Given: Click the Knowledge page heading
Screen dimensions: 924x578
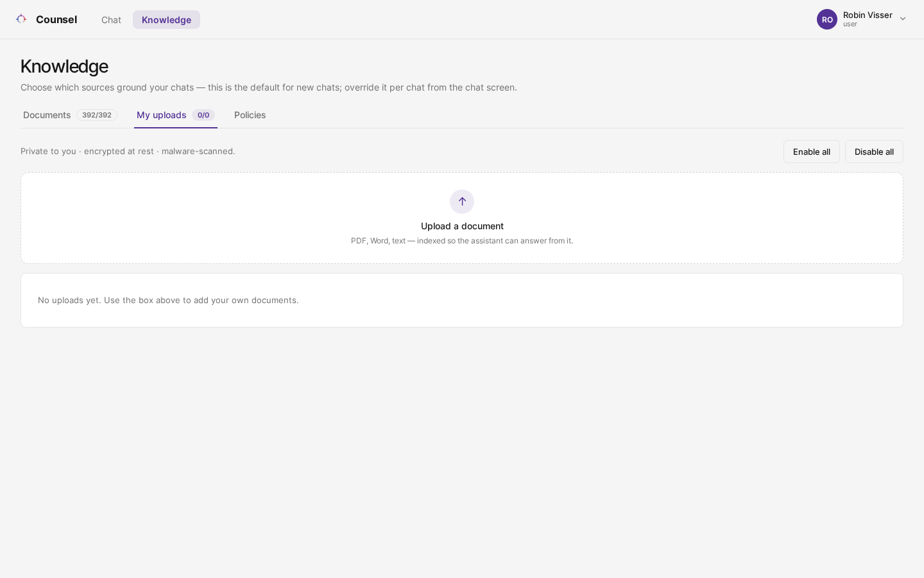Looking at the screenshot, I should click(64, 66).
